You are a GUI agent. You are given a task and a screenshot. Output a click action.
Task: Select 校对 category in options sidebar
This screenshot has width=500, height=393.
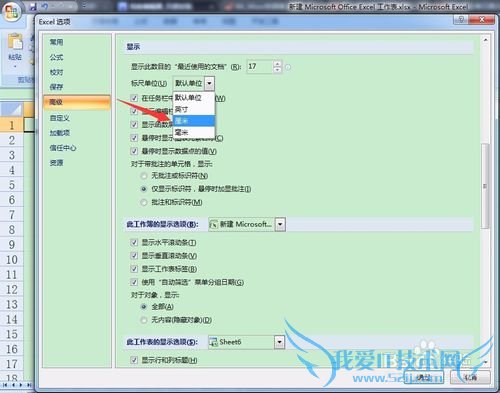(x=56, y=72)
